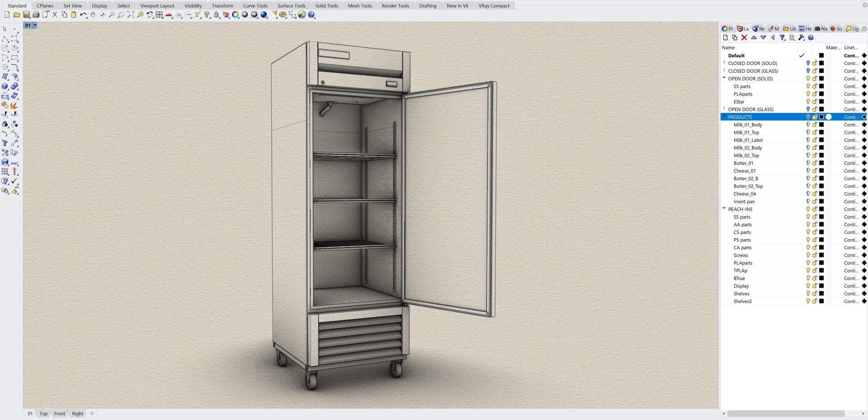Expand the CLOSED DOOR (SOLID) layer

tap(724, 63)
